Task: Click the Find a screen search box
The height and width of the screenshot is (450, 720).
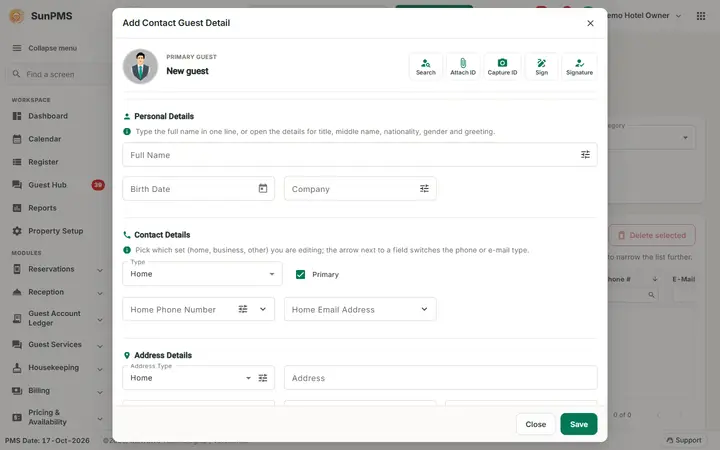Action: 57,74
